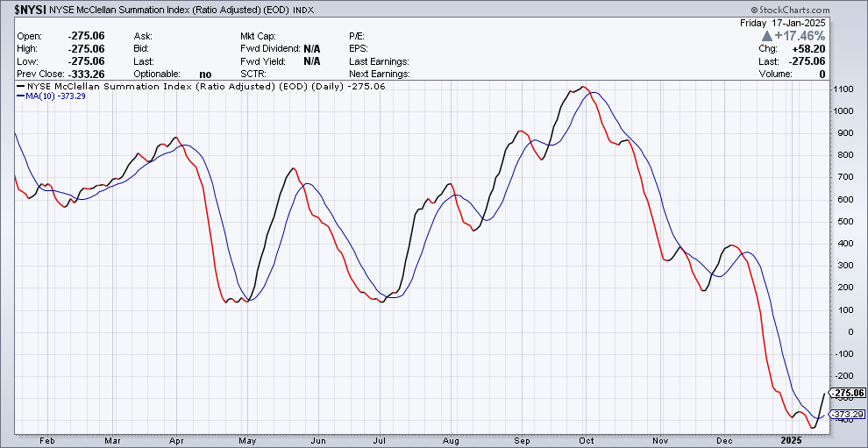This screenshot has height=448, width=868.
Task: Click the -275.06 last price tag on axis
Action: click(x=848, y=393)
